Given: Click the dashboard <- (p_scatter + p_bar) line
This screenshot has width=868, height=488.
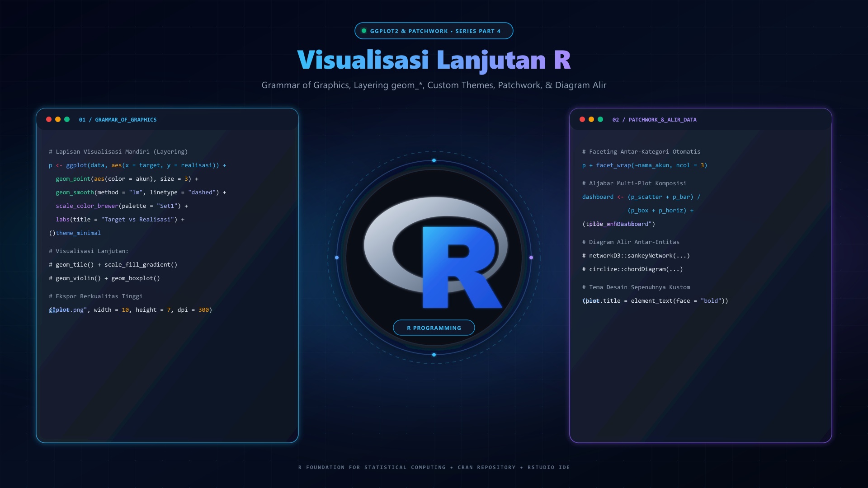Looking at the screenshot, I should click(x=641, y=197).
